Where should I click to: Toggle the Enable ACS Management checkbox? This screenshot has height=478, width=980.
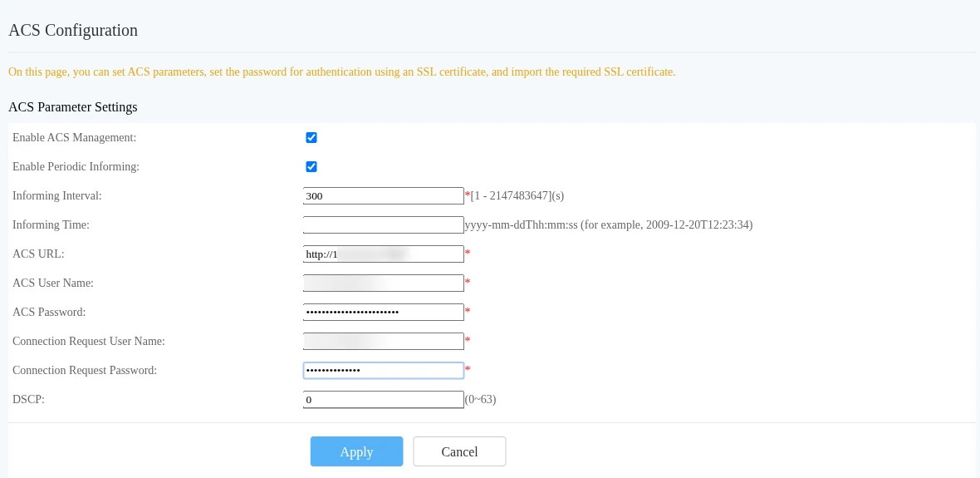point(311,138)
